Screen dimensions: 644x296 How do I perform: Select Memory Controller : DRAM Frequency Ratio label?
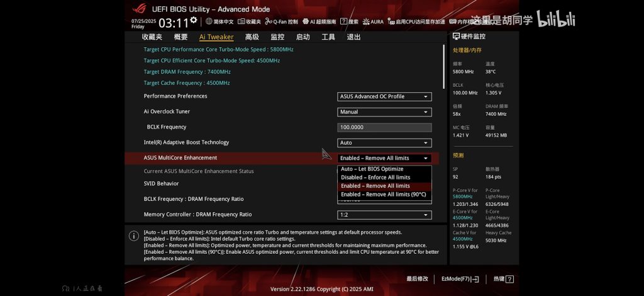click(x=197, y=215)
